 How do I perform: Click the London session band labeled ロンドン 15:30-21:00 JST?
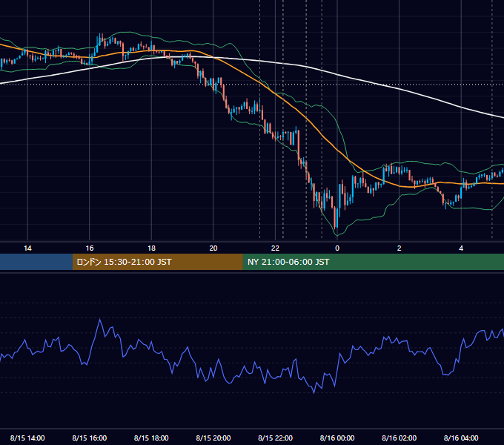157,262
